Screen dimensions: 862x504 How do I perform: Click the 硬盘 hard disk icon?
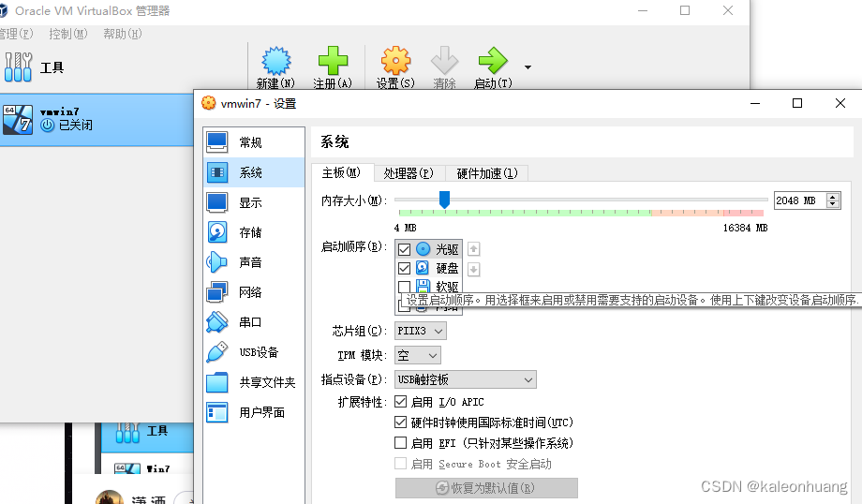[x=423, y=268]
